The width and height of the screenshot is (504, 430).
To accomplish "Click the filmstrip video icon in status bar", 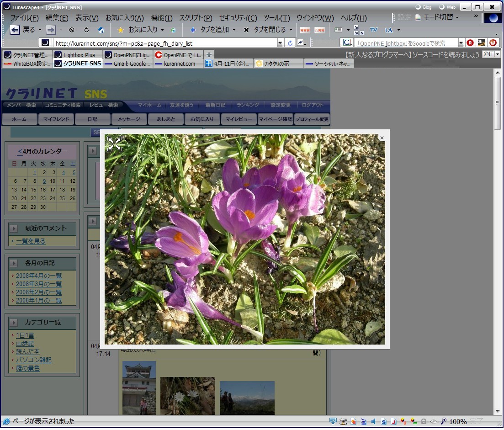I will [364, 422].
